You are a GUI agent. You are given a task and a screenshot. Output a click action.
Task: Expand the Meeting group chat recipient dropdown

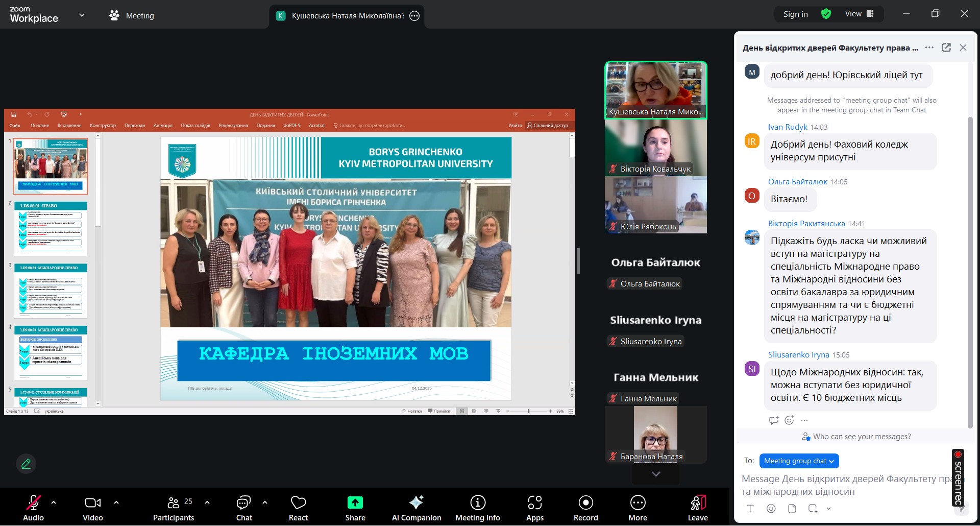(799, 461)
